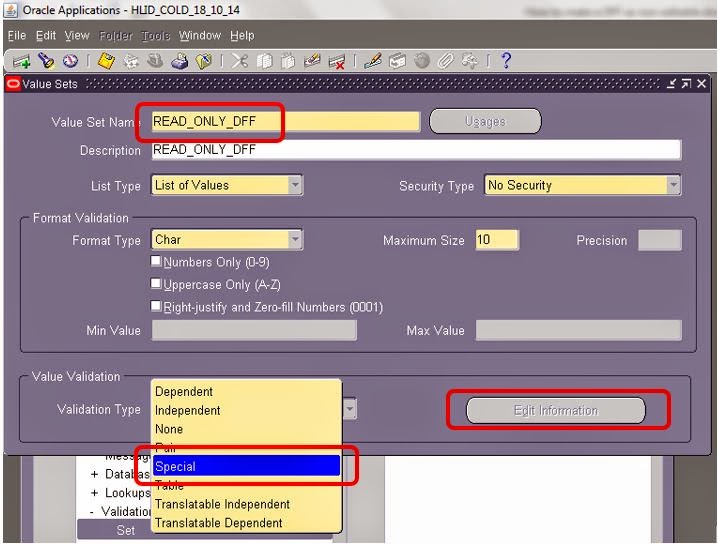
Task: Click the Delete Record red X icon
Action: pyautogui.click(x=337, y=61)
